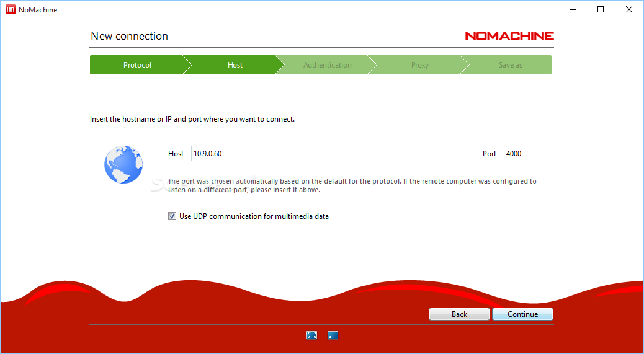Click the fullscreen icon at the bottom
Screen dimensions: 644x354
click(311, 335)
